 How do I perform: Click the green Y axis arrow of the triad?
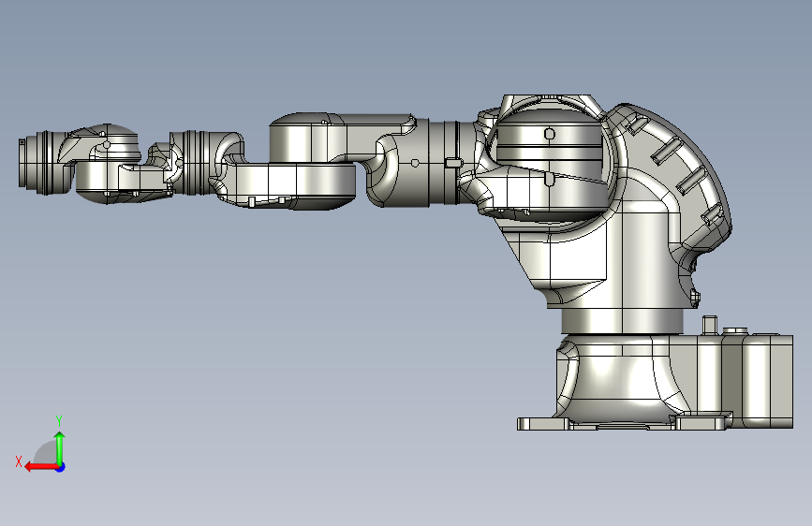point(60,447)
